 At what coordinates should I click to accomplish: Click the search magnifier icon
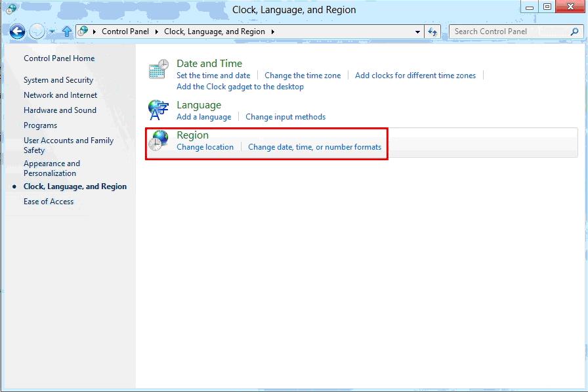click(x=574, y=31)
